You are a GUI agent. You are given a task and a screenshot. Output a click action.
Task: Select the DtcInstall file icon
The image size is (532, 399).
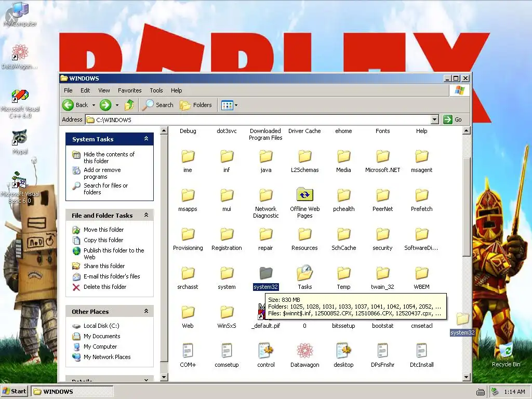point(421,351)
